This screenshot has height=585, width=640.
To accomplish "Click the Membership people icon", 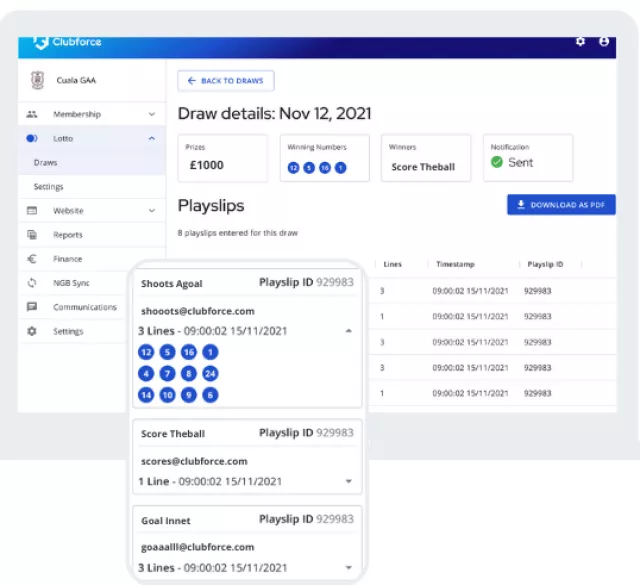I will (32, 115).
